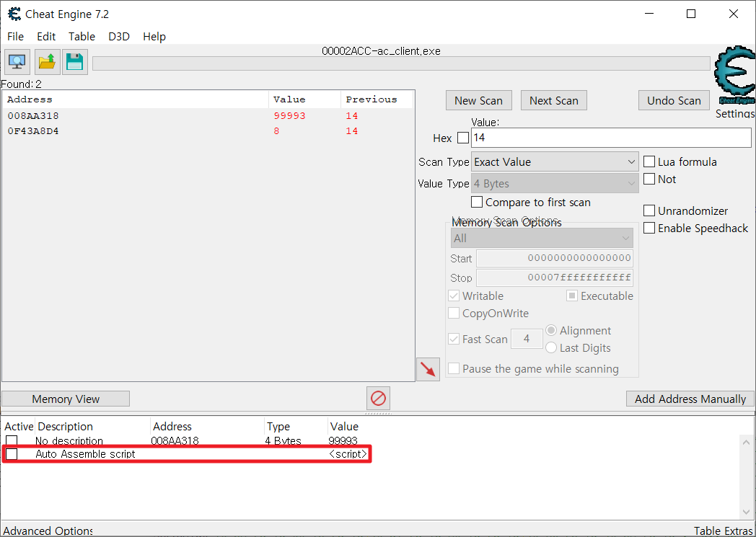This screenshot has width=756, height=537.
Task: Open the D3D menu
Action: [x=119, y=37]
